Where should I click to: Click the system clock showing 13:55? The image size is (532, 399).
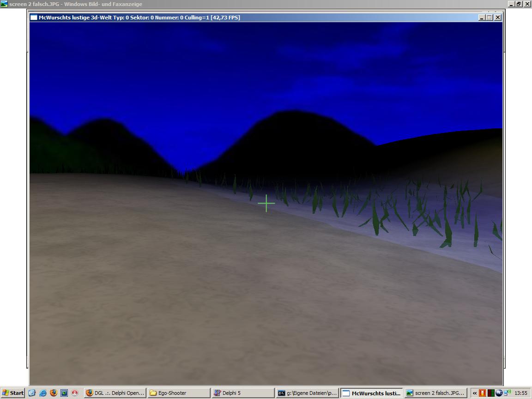pos(521,393)
